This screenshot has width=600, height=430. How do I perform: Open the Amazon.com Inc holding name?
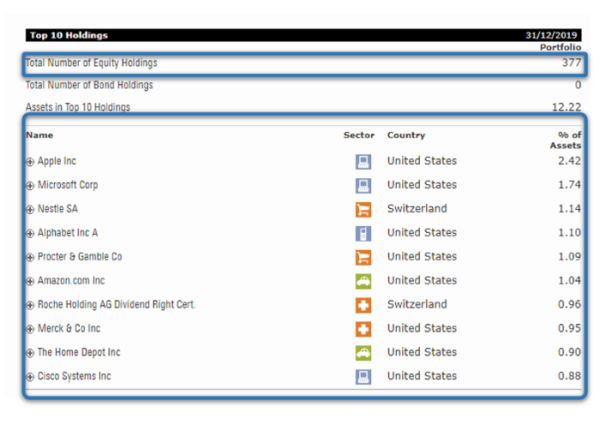click(71, 280)
